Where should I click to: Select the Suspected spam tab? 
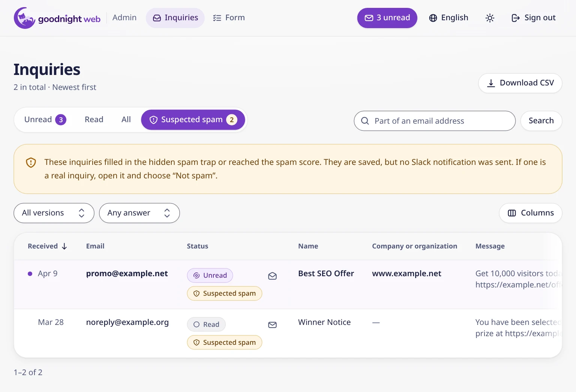coord(193,120)
